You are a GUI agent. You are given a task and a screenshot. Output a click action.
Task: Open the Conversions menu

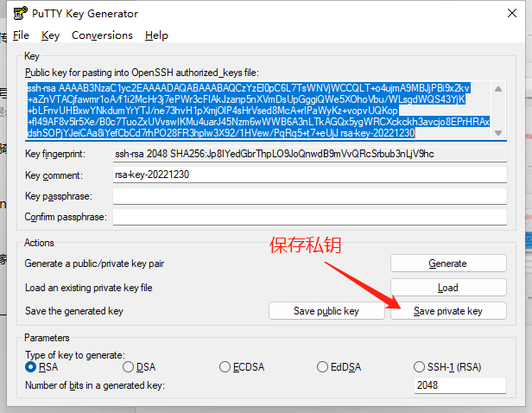102,35
